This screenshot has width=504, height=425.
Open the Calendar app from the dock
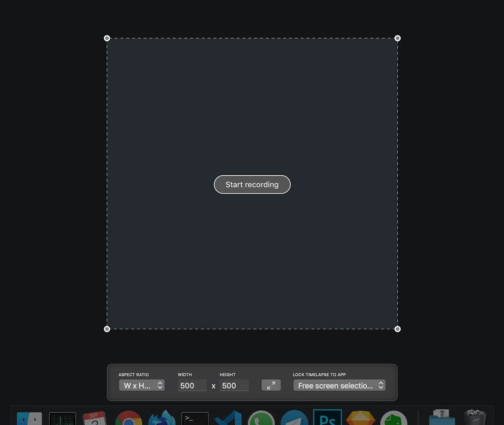point(95,419)
